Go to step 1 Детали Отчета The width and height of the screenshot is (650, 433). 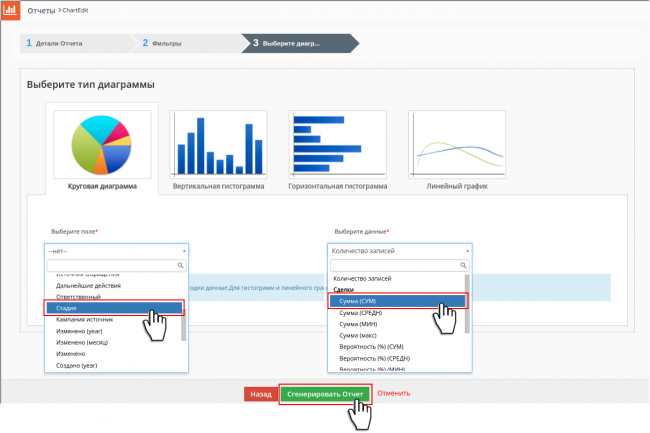coord(75,43)
